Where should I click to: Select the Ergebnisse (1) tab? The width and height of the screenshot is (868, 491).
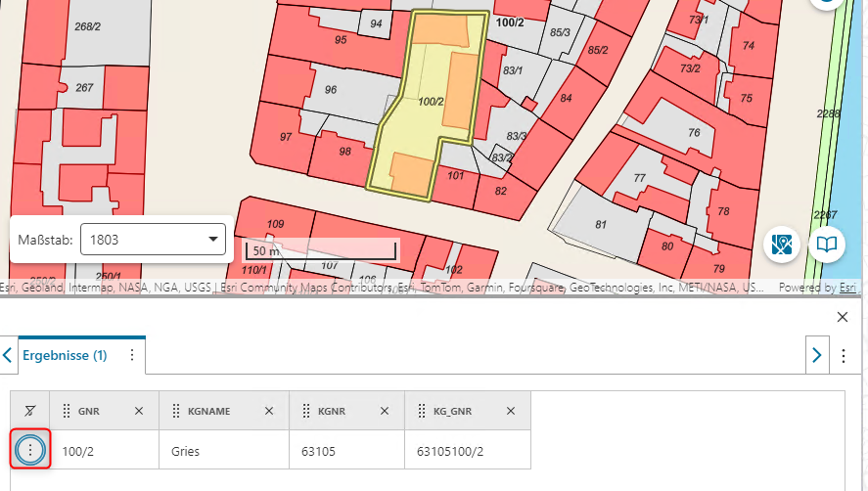tap(65, 356)
